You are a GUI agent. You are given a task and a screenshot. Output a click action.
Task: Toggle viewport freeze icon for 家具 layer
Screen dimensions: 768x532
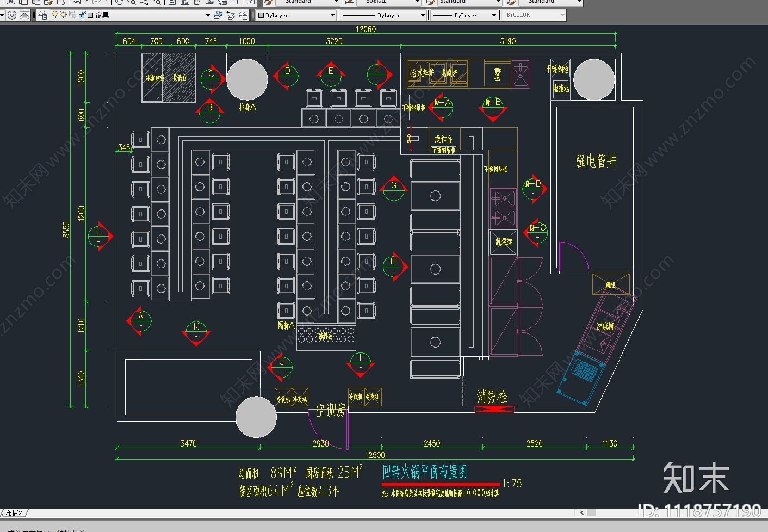72,15
